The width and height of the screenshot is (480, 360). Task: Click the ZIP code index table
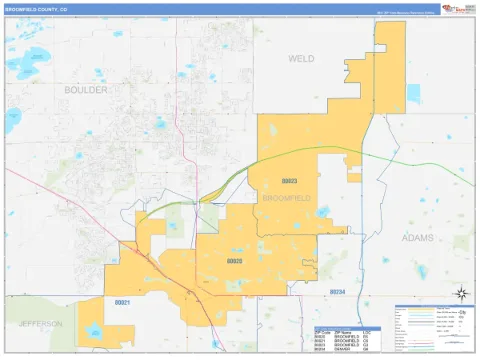347,339
